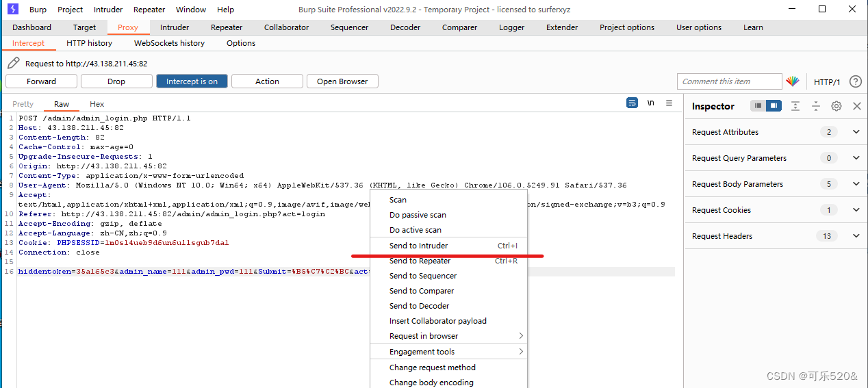Switch Inspector to two-column layout icon

pos(774,106)
